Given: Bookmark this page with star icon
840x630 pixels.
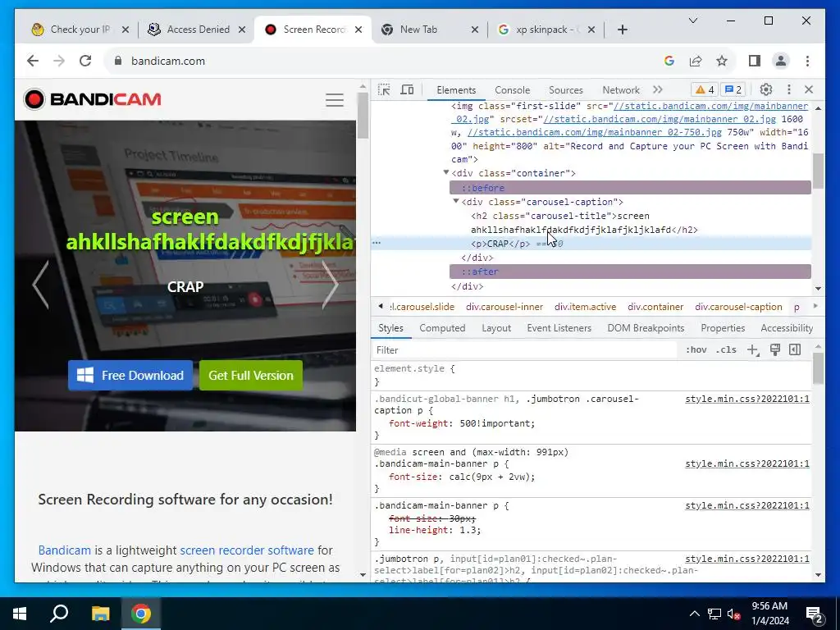Looking at the screenshot, I should click(722, 61).
